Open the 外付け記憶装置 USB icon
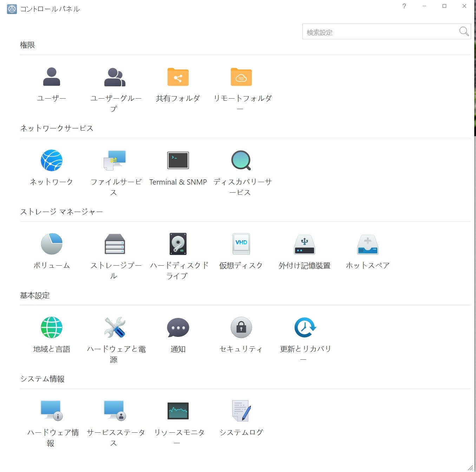This screenshot has width=476, height=472. click(305, 244)
